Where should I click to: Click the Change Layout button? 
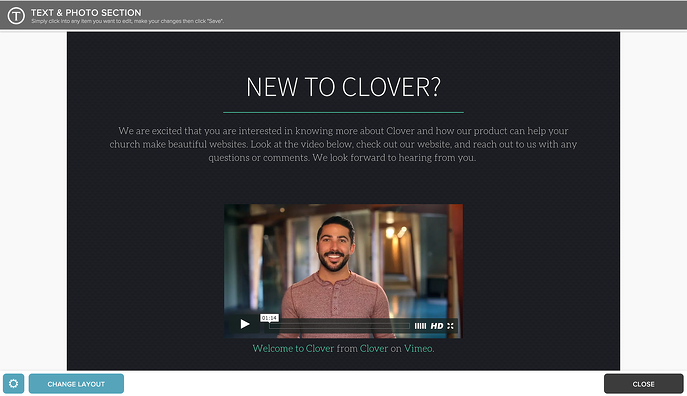point(76,384)
